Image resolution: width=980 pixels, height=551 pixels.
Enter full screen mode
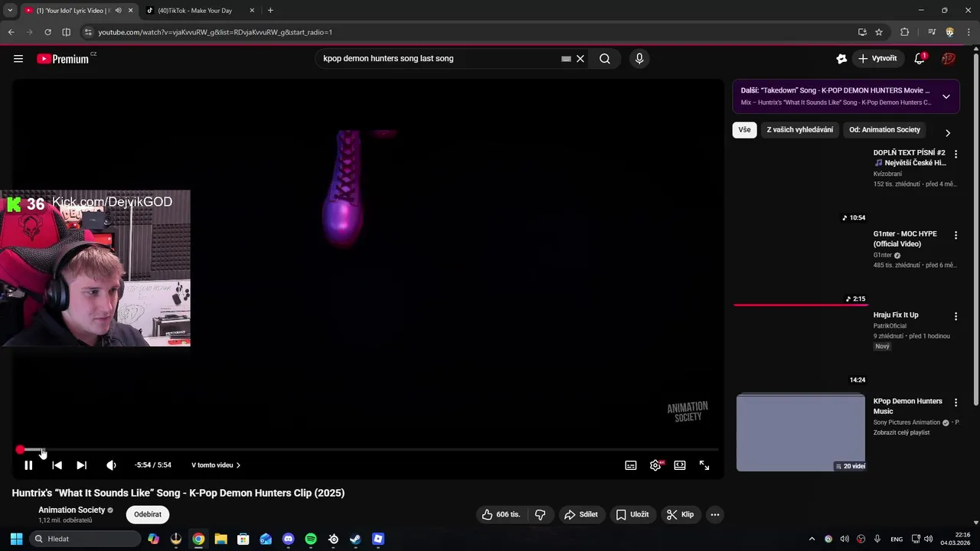point(704,465)
